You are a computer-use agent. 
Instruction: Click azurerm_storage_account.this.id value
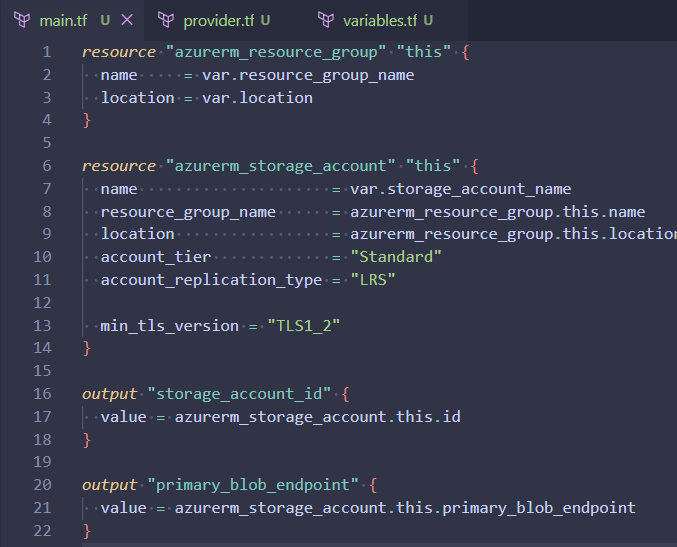[317, 417]
